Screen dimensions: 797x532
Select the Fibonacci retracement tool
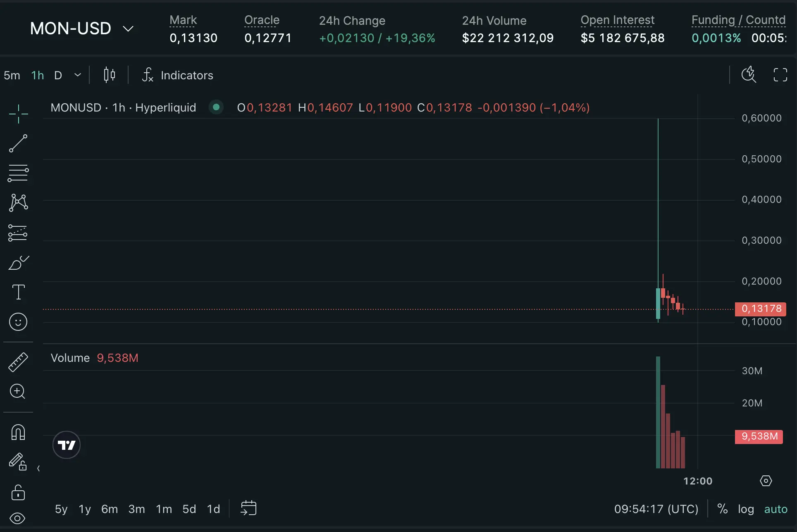coord(18,173)
